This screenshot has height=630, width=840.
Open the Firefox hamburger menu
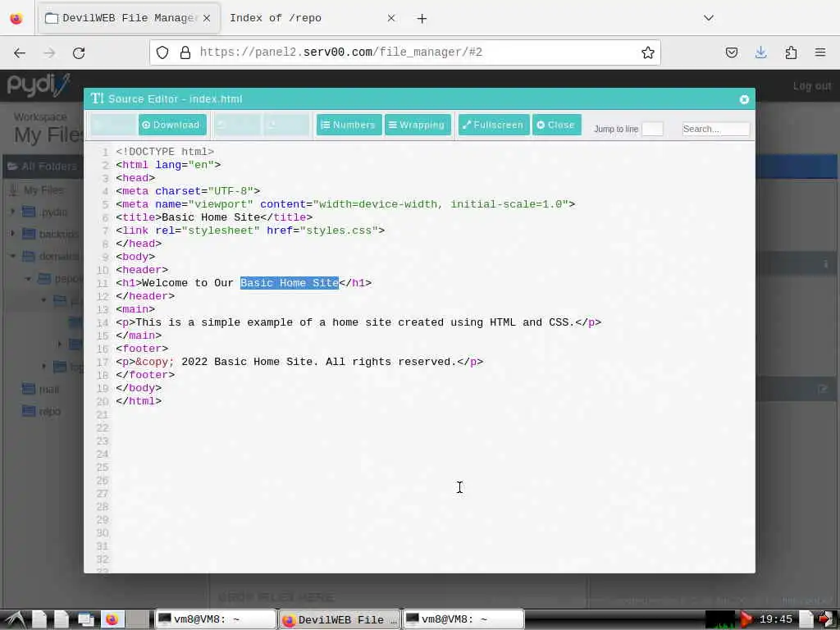820,52
